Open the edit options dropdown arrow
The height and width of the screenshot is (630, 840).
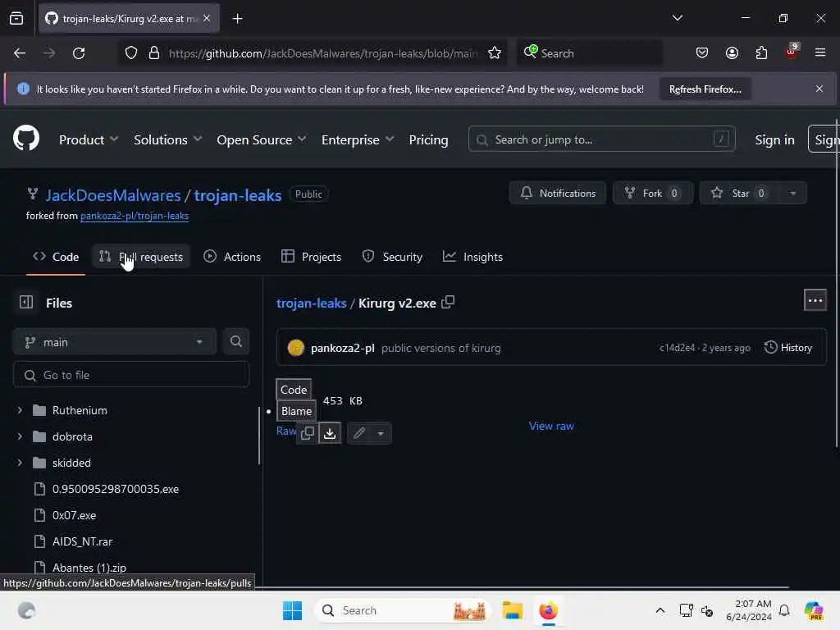[x=381, y=433]
